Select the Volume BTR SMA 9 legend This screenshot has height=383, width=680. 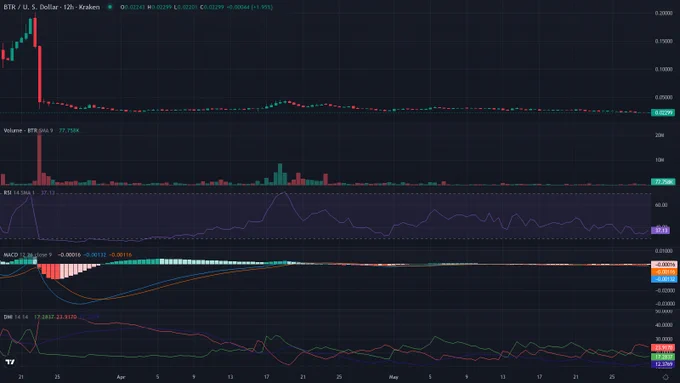point(28,130)
